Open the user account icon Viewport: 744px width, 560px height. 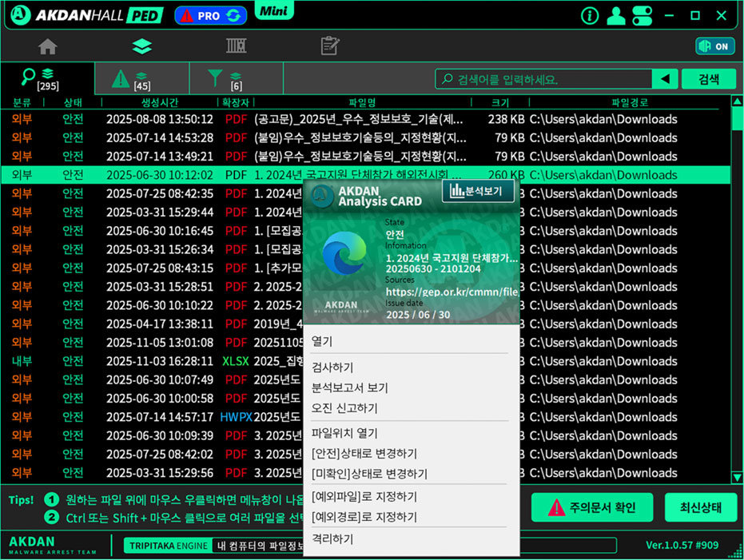click(x=615, y=15)
